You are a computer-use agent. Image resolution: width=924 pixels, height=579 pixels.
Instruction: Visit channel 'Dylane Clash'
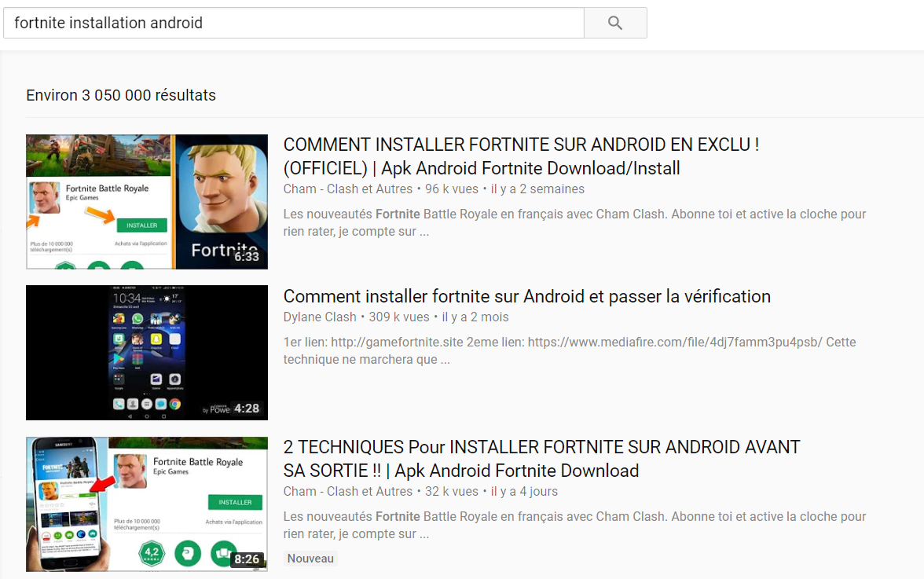(319, 317)
